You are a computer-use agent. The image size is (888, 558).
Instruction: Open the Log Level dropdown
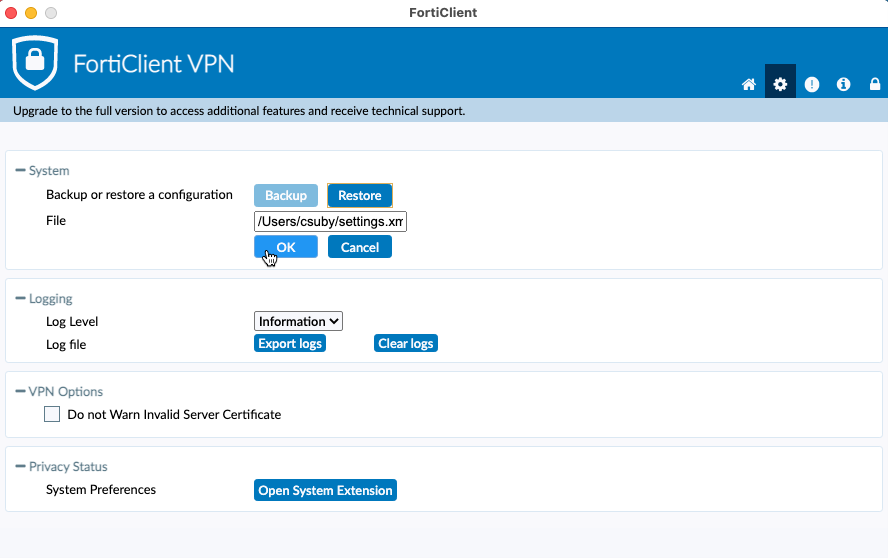click(x=298, y=321)
